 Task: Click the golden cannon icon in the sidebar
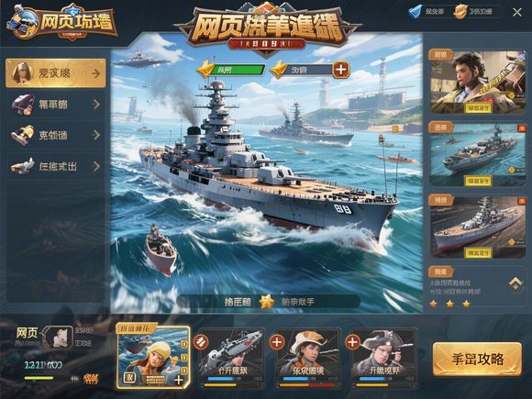coord(22,135)
